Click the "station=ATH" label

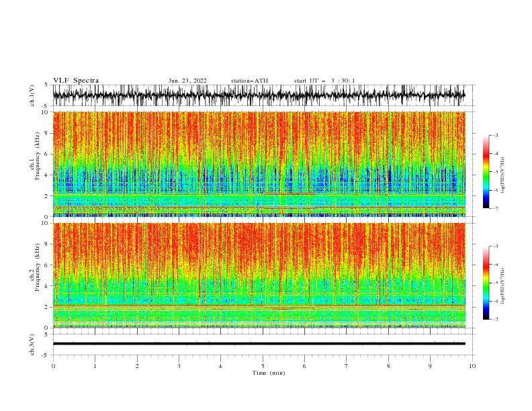coord(249,81)
